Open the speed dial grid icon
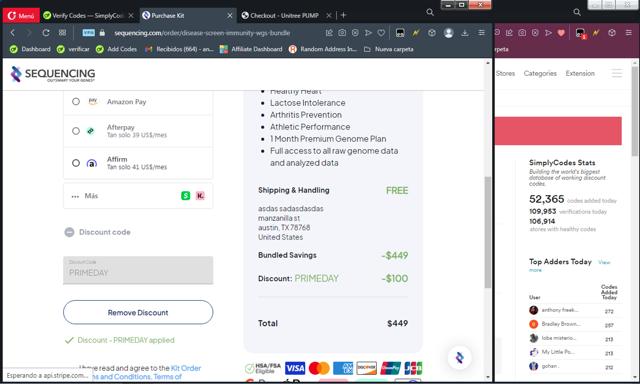Viewport: 640px width, 384px height. (x=62, y=33)
